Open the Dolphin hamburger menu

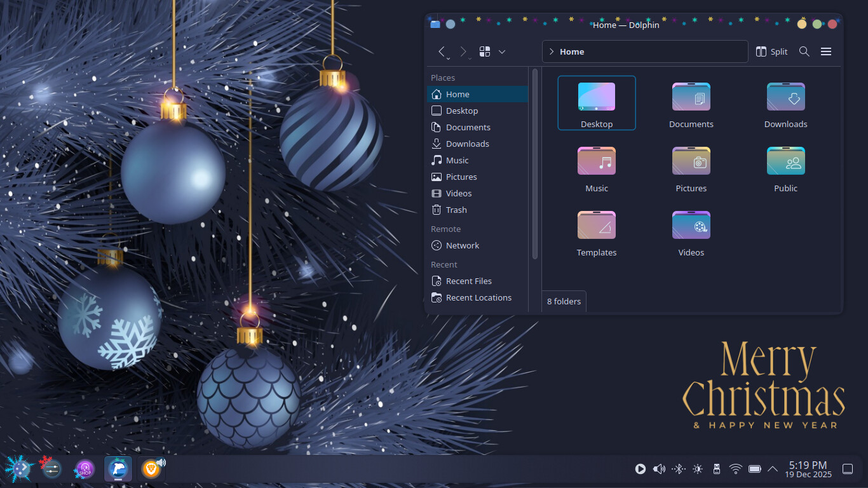826,51
